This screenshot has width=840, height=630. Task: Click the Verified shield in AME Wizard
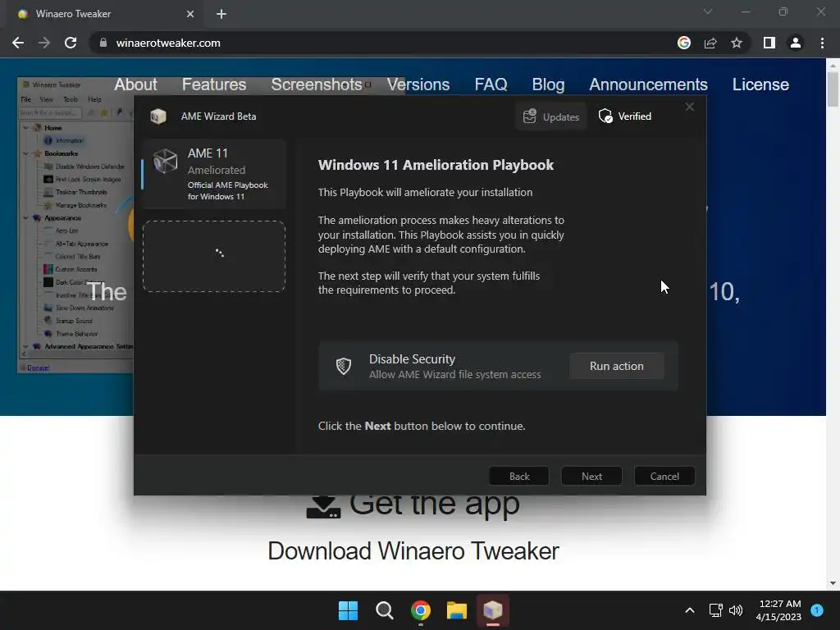tap(605, 116)
